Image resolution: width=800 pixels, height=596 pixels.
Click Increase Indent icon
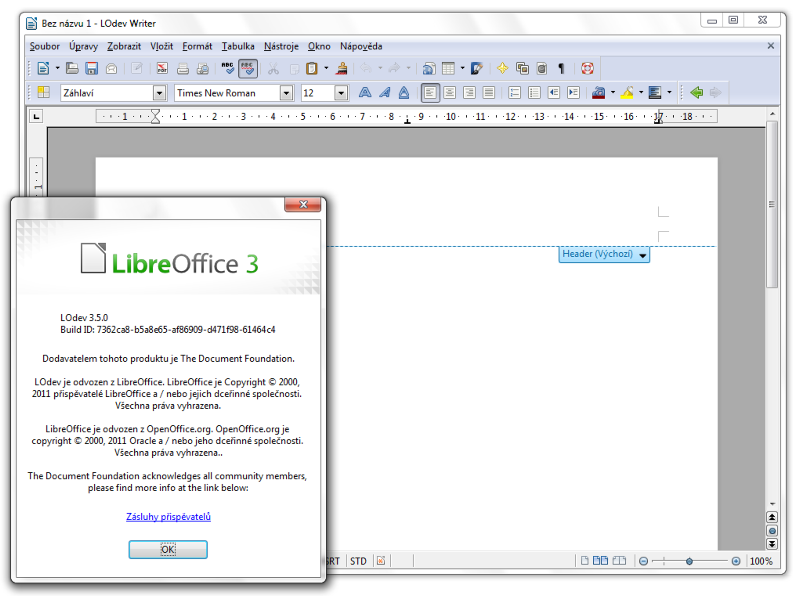point(573,92)
